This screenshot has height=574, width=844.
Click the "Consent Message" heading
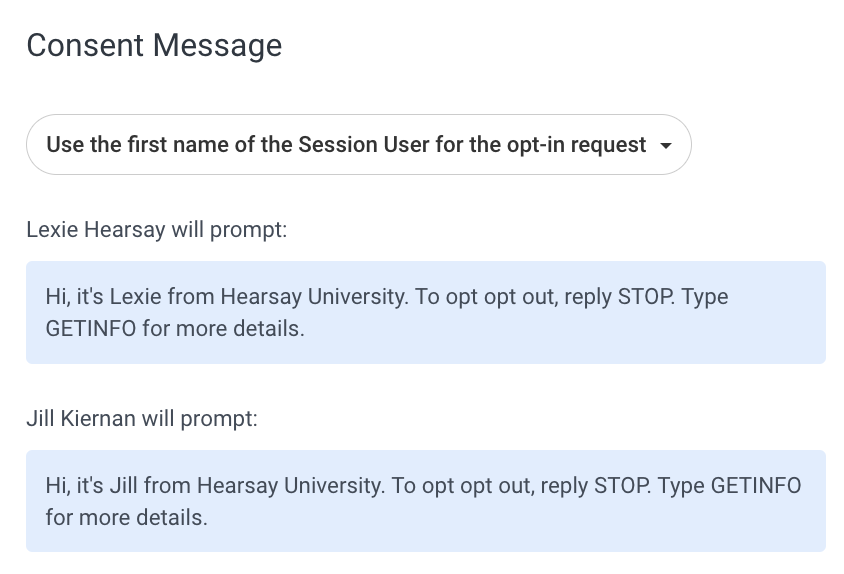(x=154, y=45)
